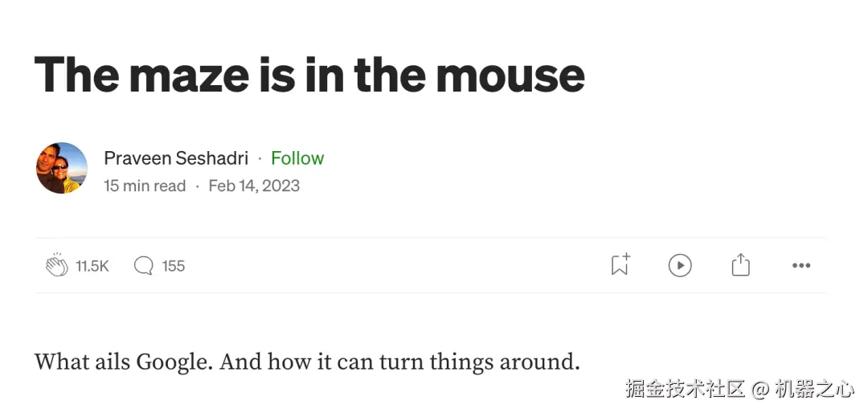Clap for this article

[57, 265]
